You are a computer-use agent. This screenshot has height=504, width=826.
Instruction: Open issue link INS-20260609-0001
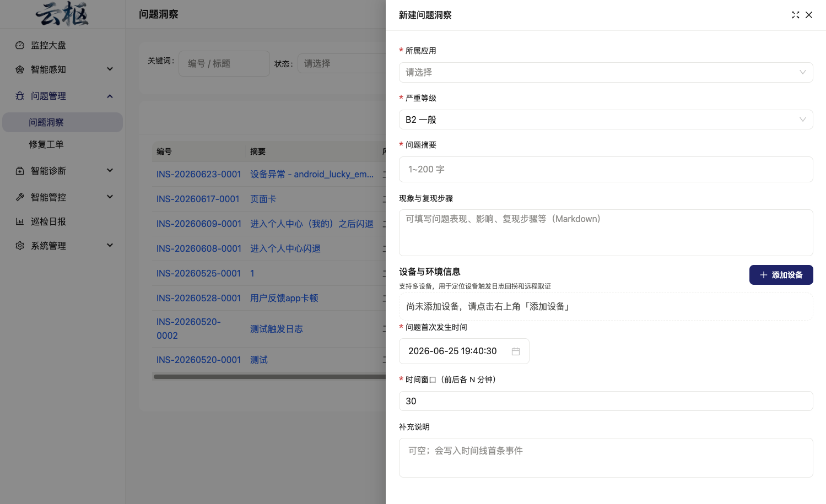(x=198, y=224)
